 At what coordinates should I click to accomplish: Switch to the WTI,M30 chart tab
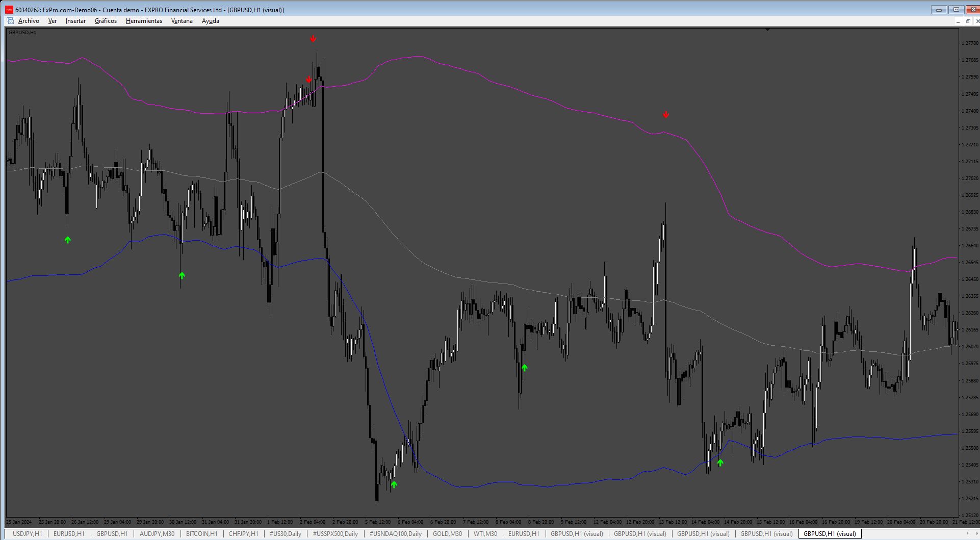[x=485, y=534]
